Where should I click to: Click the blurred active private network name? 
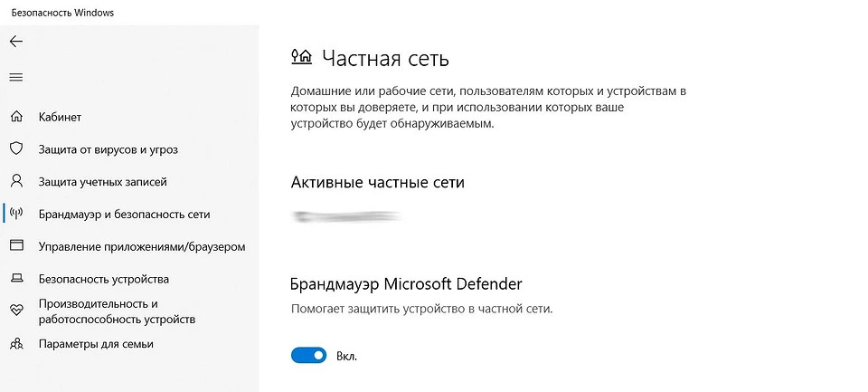click(348, 216)
